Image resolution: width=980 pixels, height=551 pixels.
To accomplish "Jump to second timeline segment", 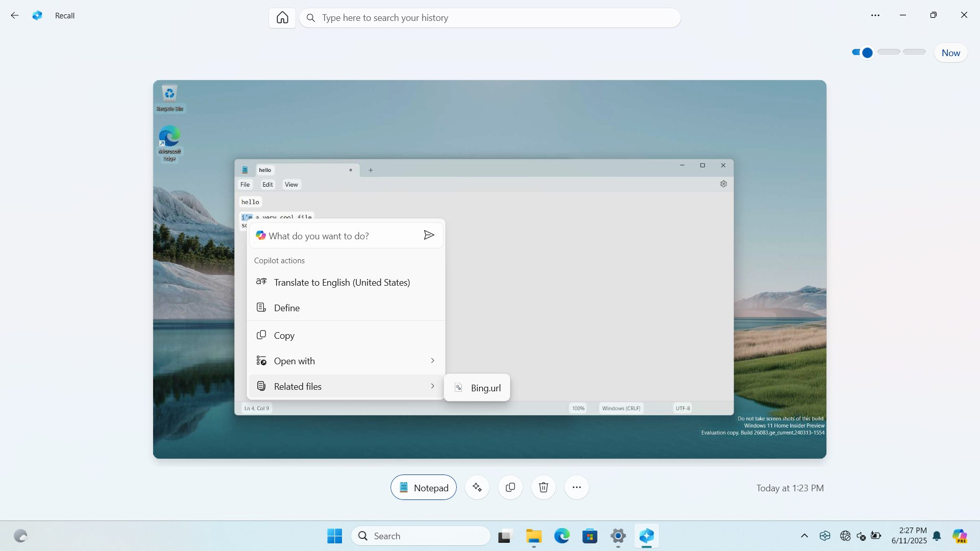I will click(x=889, y=52).
